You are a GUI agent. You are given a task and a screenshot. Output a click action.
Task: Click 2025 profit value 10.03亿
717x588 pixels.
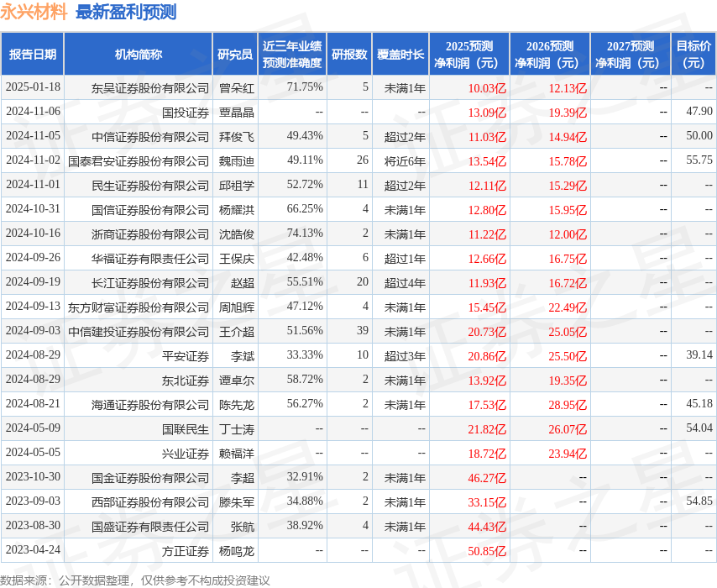[487, 88]
